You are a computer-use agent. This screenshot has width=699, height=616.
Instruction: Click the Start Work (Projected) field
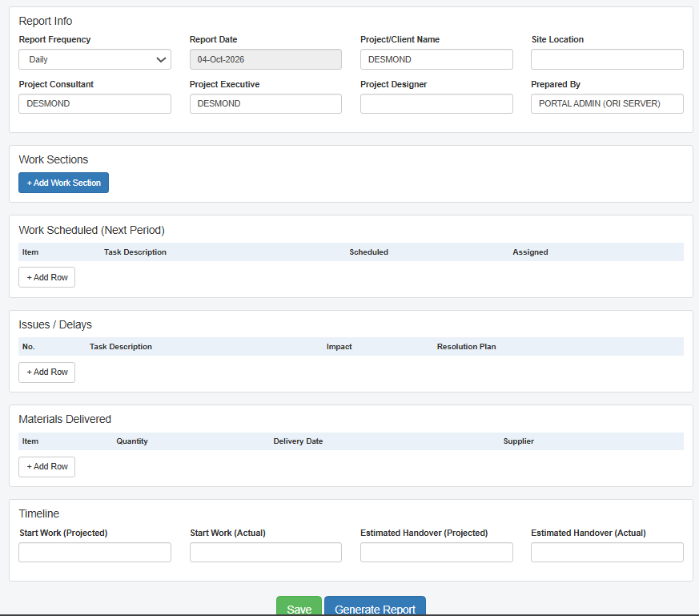[x=94, y=552]
